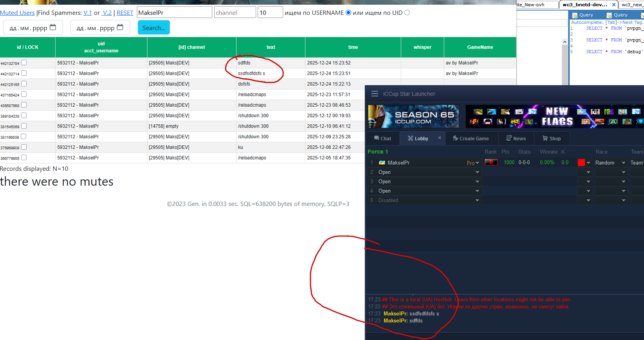Click the Search... button
Image resolution: width=644 pixels, height=340 pixels.
154,27
